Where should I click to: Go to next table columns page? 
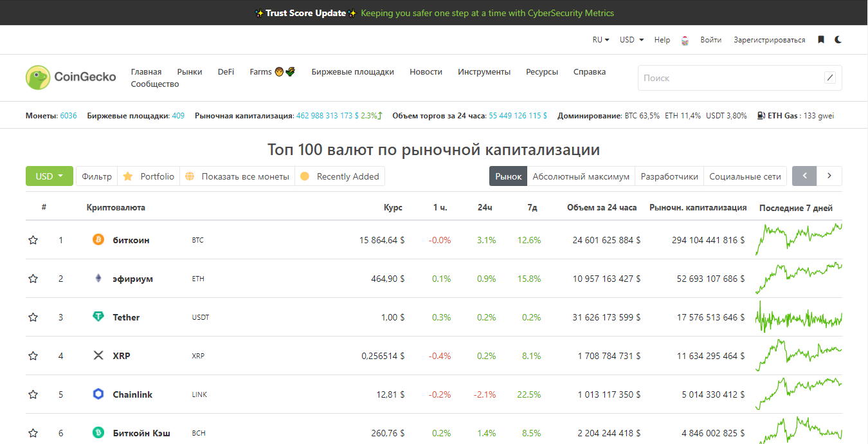click(829, 176)
